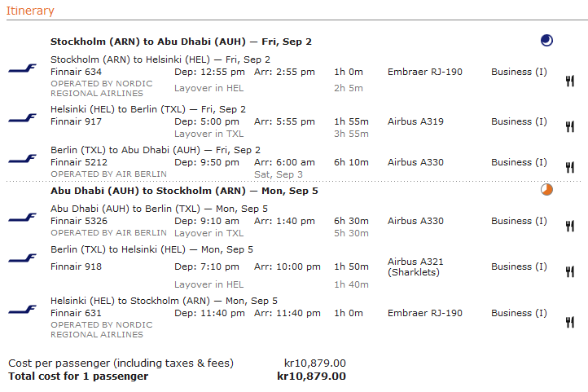Click the orange pie icon for return trip
The image size is (588, 392).
coord(546,190)
